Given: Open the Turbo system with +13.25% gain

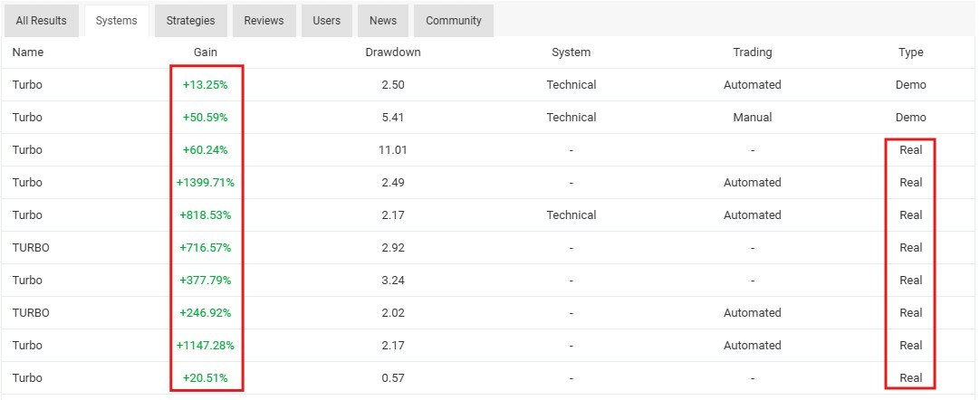Looking at the screenshot, I should [28, 85].
